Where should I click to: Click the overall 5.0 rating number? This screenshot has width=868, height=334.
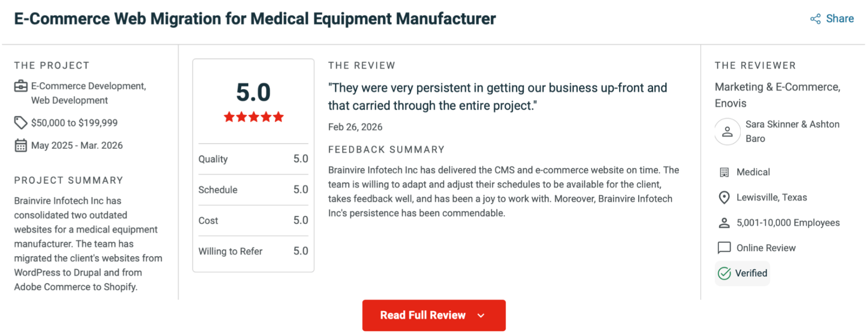(x=253, y=92)
